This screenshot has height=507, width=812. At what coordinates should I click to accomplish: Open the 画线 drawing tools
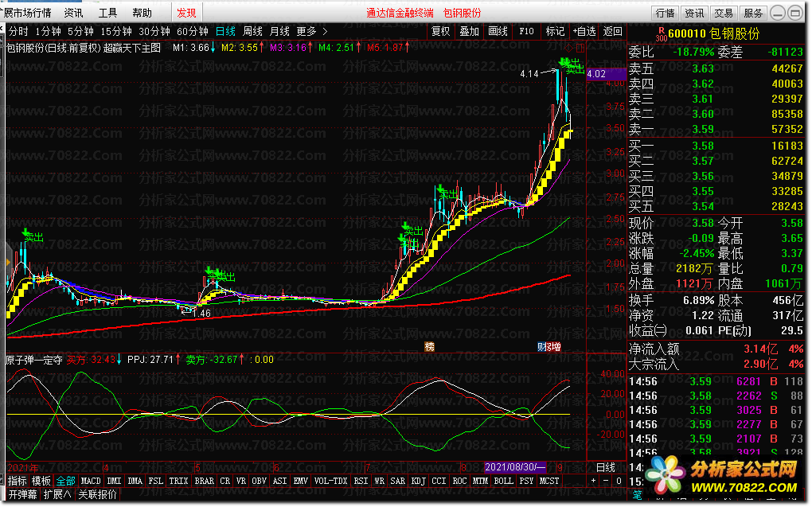click(498, 32)
